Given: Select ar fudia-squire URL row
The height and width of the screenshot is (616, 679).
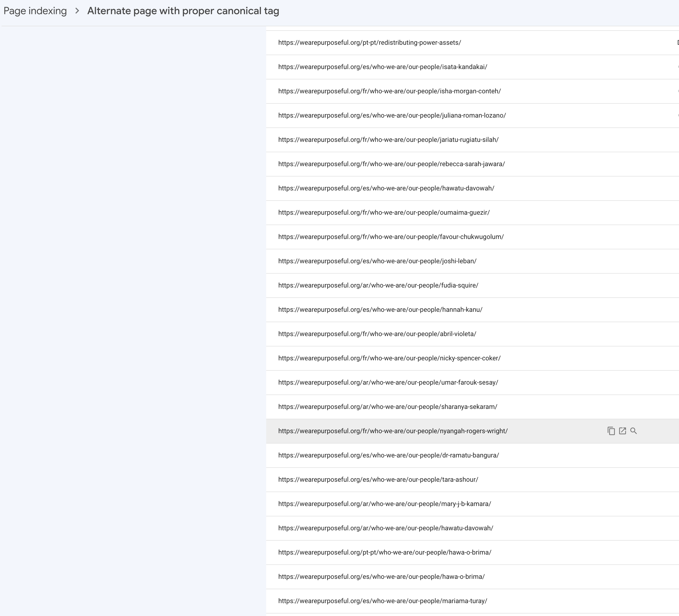Looking at the screenshot, I should [472, 285].
